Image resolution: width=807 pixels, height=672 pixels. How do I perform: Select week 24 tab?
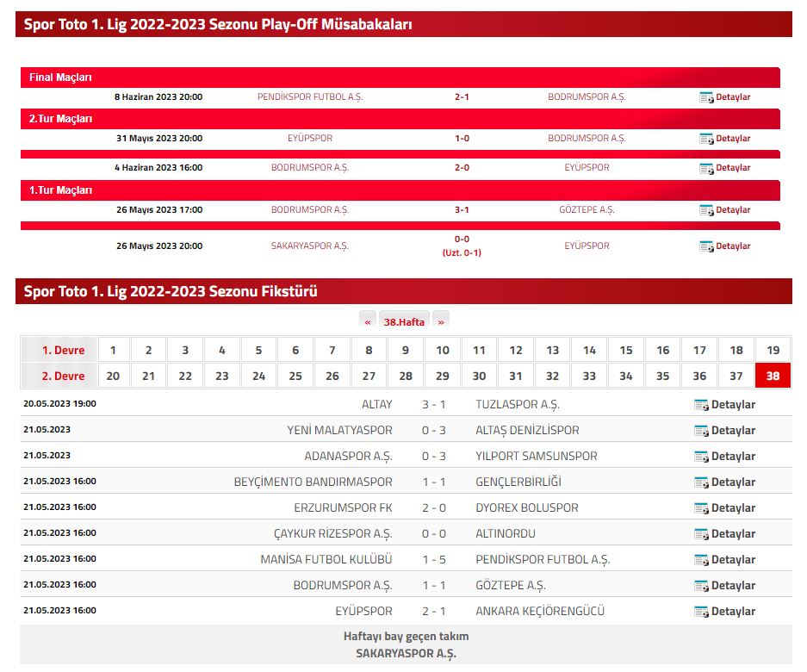(259, 376)
